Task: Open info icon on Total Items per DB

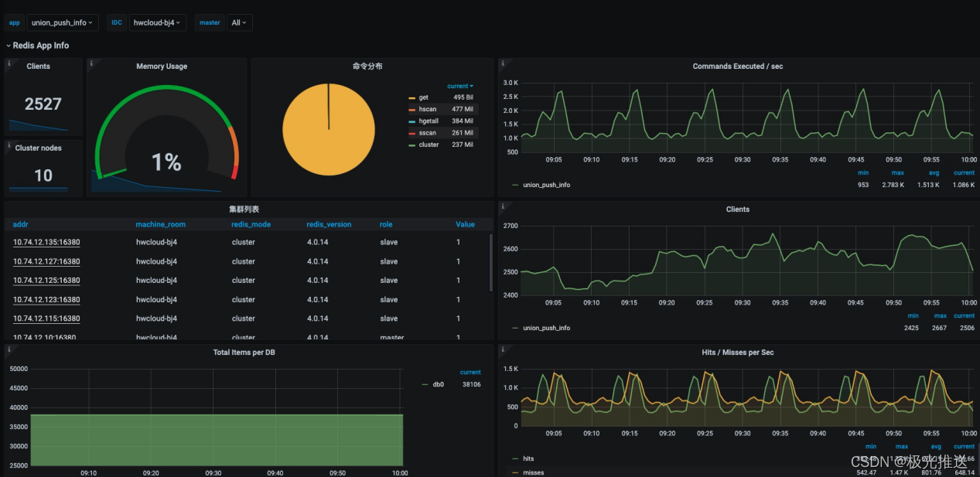Action: (x=9, y=349)
